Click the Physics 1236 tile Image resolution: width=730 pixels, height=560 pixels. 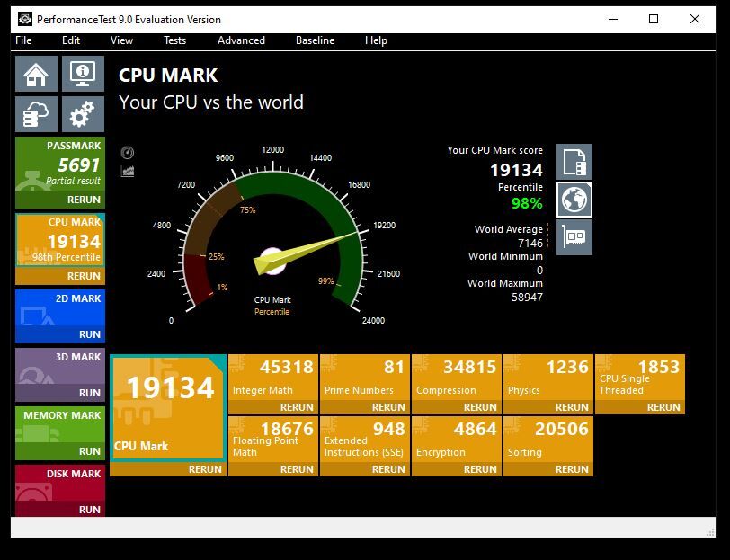click(548, 378)
